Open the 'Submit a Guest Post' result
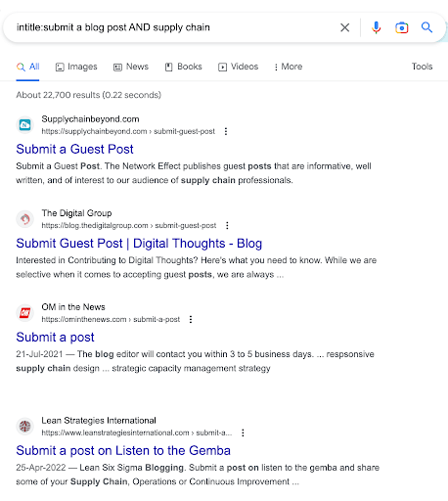 tap(74, 149)
